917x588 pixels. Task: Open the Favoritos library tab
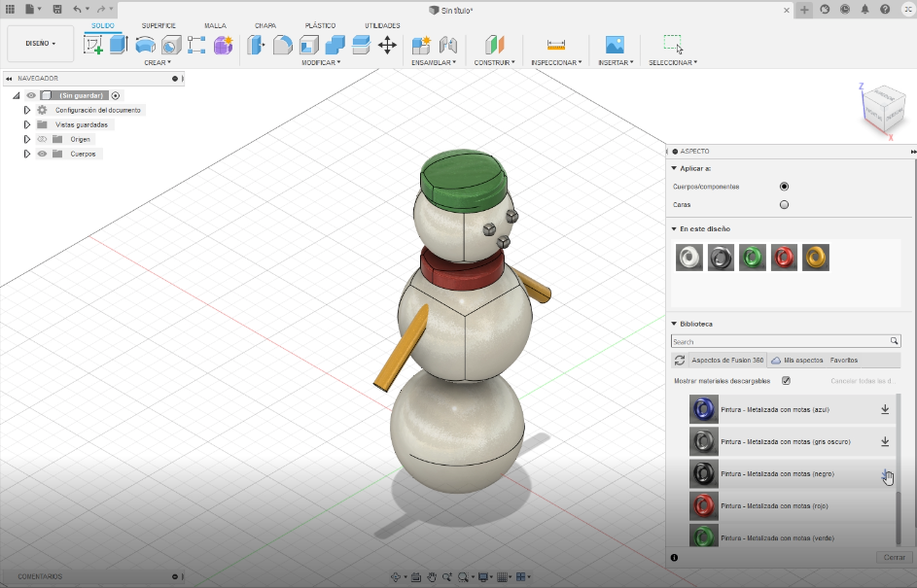844,360
